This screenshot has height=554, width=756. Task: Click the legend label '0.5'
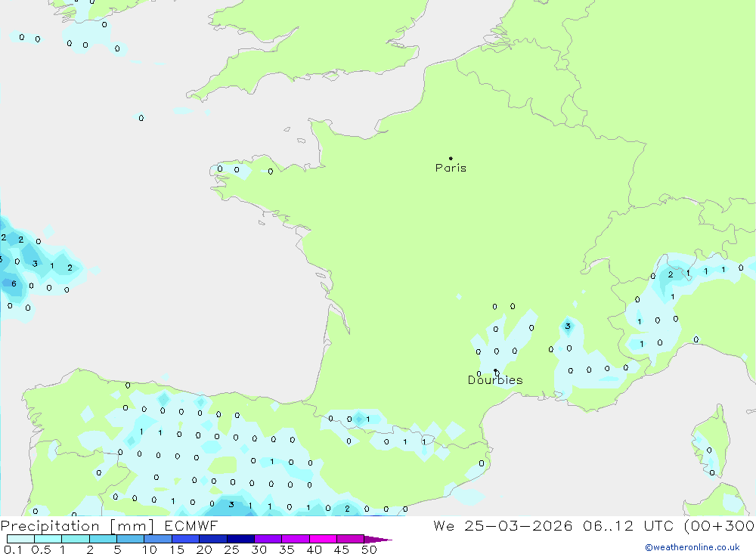click(x=41, y=549)
